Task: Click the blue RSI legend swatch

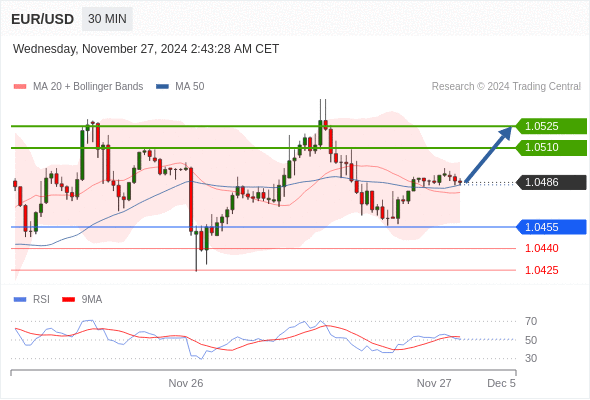Action: 20,300
